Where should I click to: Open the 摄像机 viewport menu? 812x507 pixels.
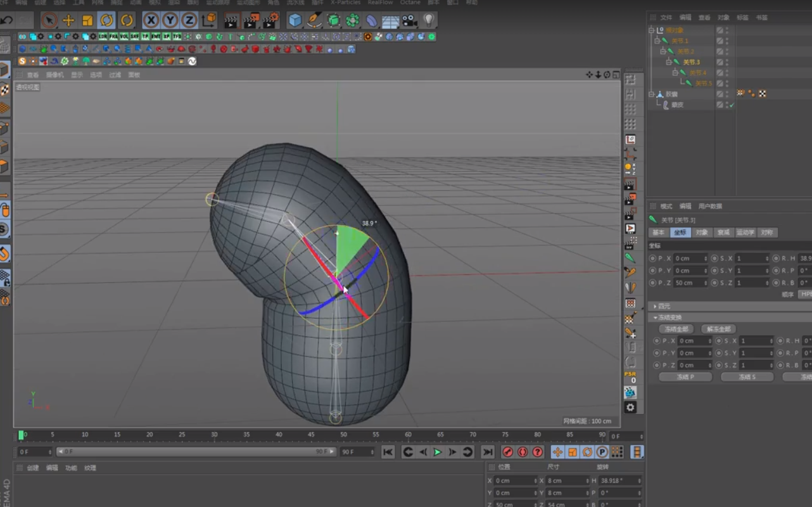point(54,75)
